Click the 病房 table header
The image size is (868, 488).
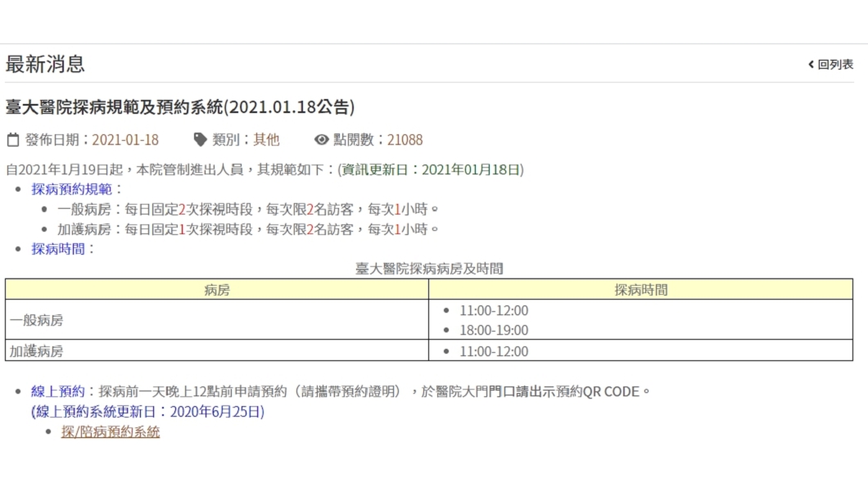pos(217,289)
